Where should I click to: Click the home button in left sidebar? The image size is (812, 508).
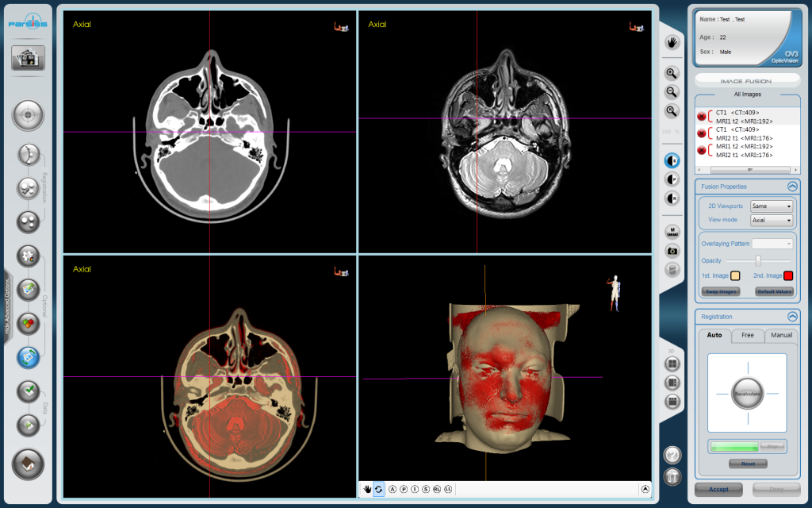coord(28,464)
